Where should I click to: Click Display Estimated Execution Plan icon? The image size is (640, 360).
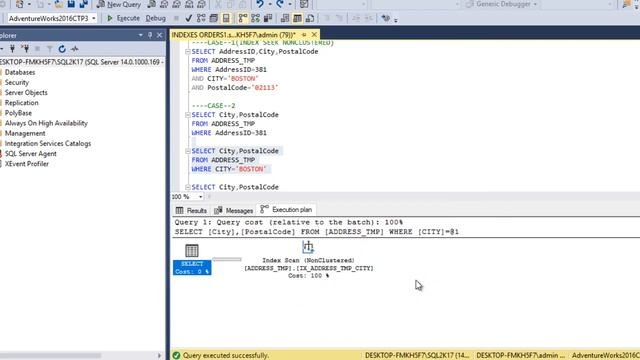pos(201,18)
